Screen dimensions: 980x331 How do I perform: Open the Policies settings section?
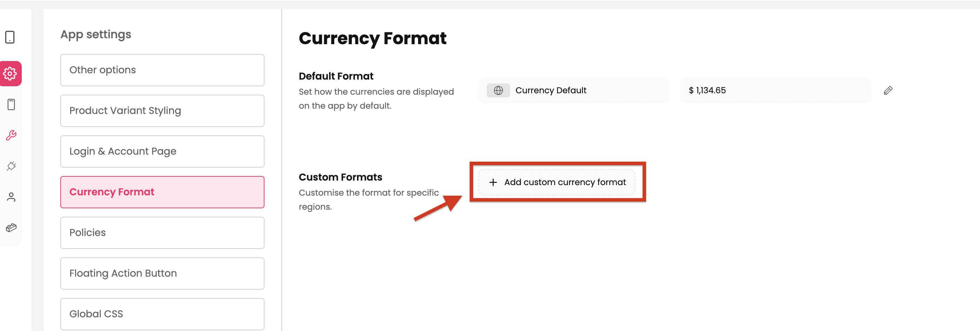[162, 233]
